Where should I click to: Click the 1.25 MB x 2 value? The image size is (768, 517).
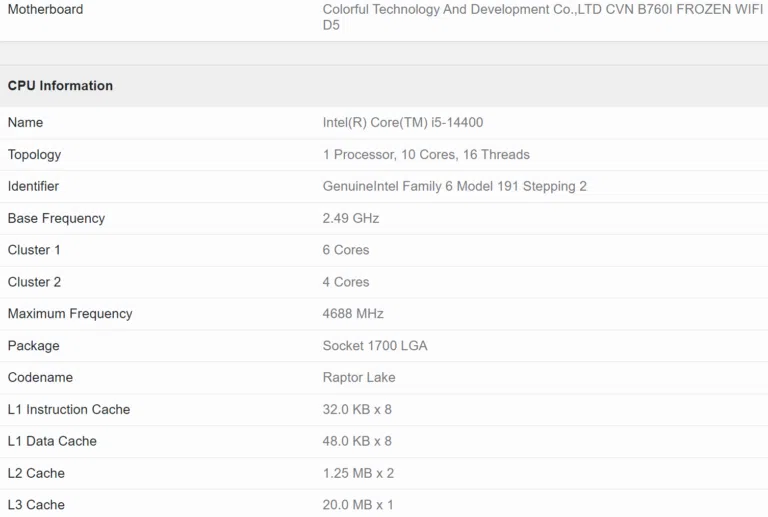[x=358, y=473]
